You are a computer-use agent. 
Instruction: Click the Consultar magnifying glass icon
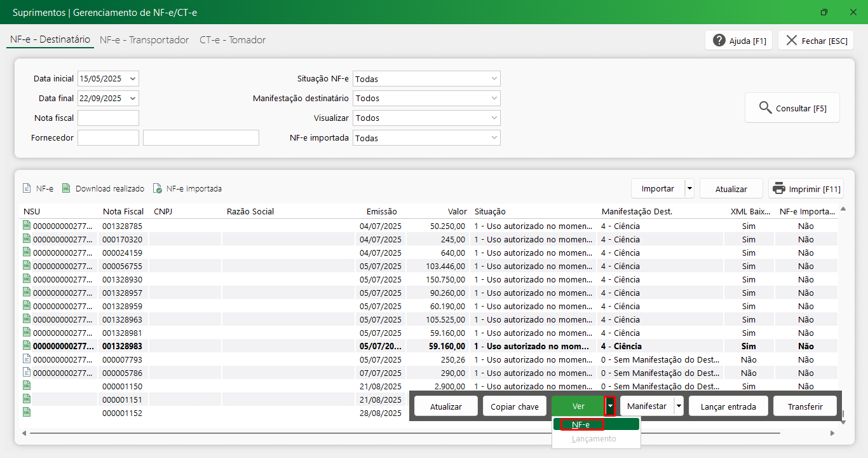[766, 108]
